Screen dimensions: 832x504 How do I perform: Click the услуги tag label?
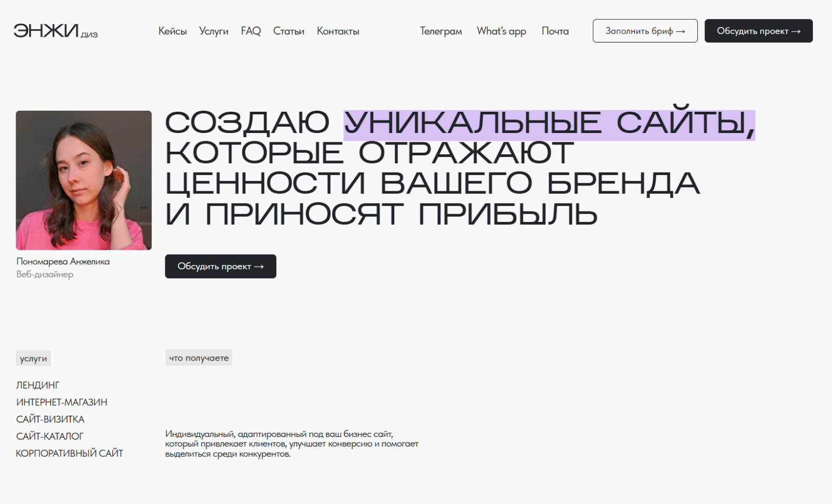point(33,359)
